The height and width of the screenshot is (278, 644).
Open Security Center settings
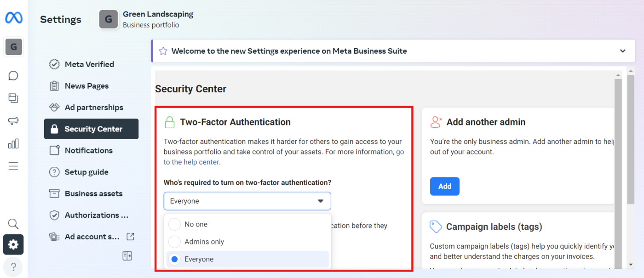point(91,129)
